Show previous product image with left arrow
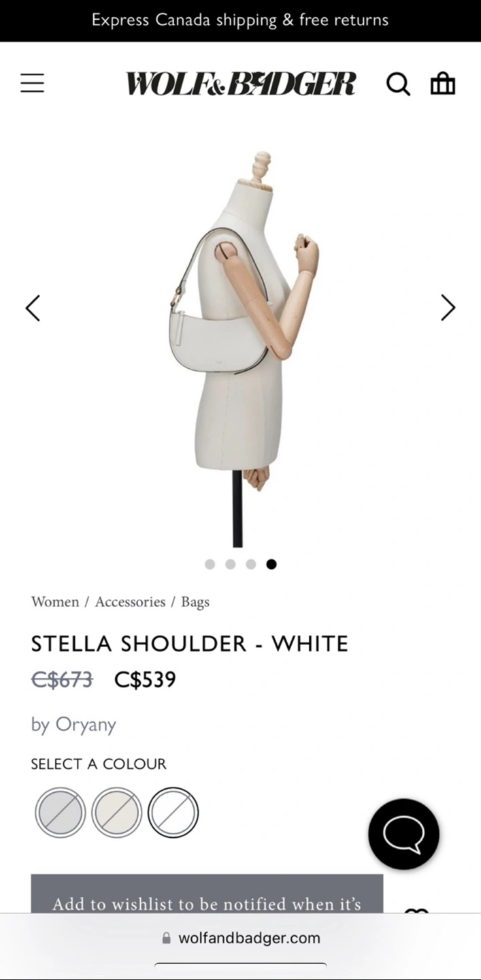This screenshot has height=980, width=481. [33, 308]
